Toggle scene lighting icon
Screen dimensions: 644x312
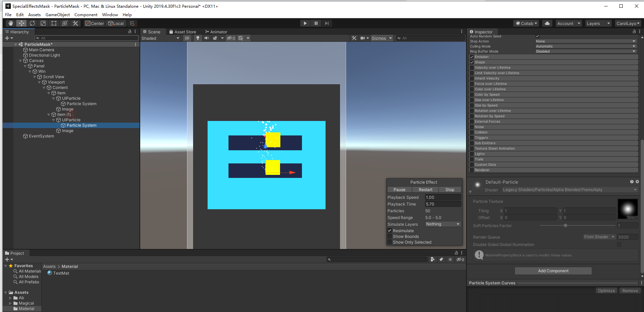pos(198,38)
